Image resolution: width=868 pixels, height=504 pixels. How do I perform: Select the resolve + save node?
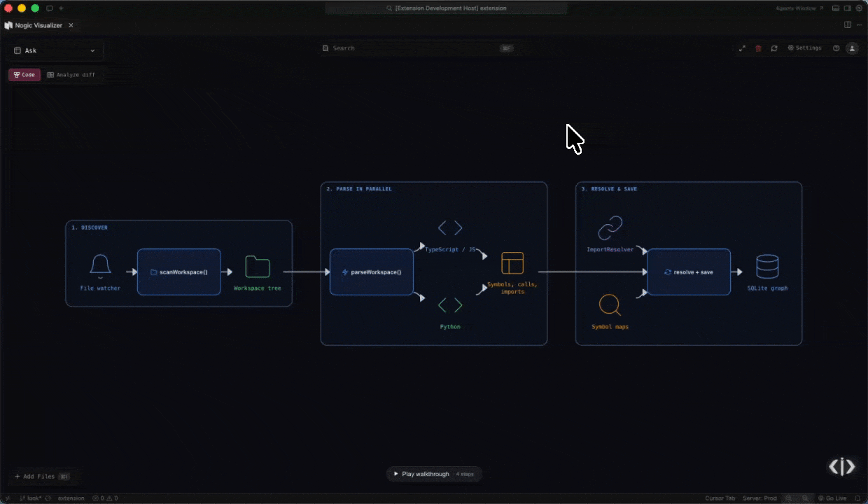click(689, 272)
